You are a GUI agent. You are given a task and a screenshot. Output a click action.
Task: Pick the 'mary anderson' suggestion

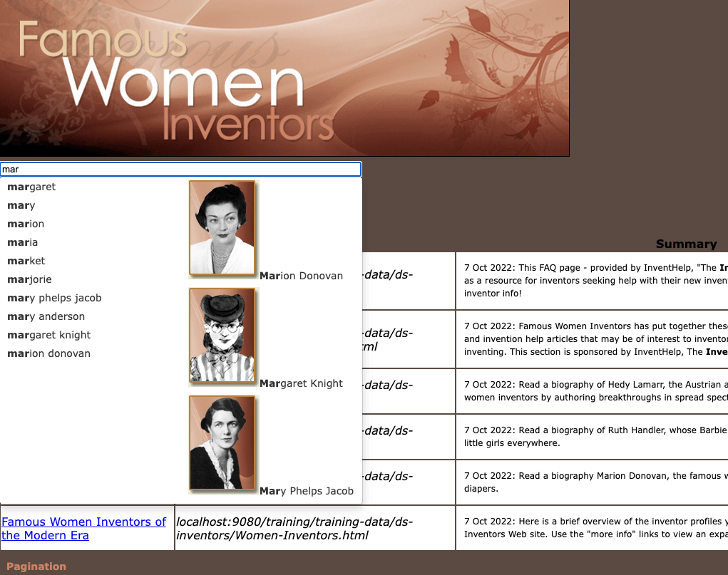click(46, 316)
